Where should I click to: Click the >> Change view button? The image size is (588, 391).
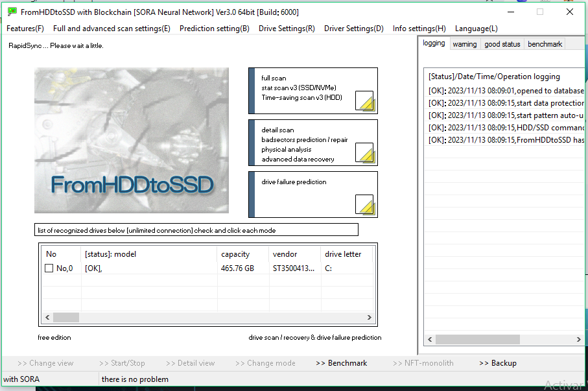[45, 363]
